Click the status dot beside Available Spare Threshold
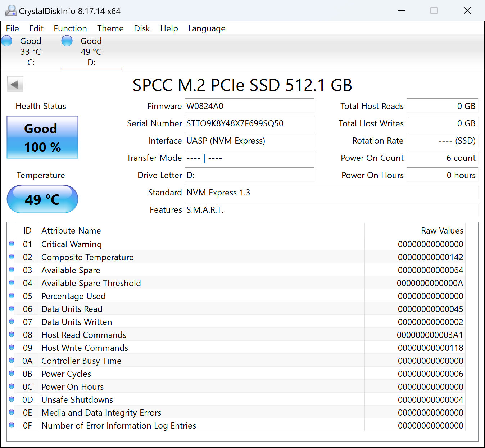Viewport: 485px width, 448px height. click(12, 283)
